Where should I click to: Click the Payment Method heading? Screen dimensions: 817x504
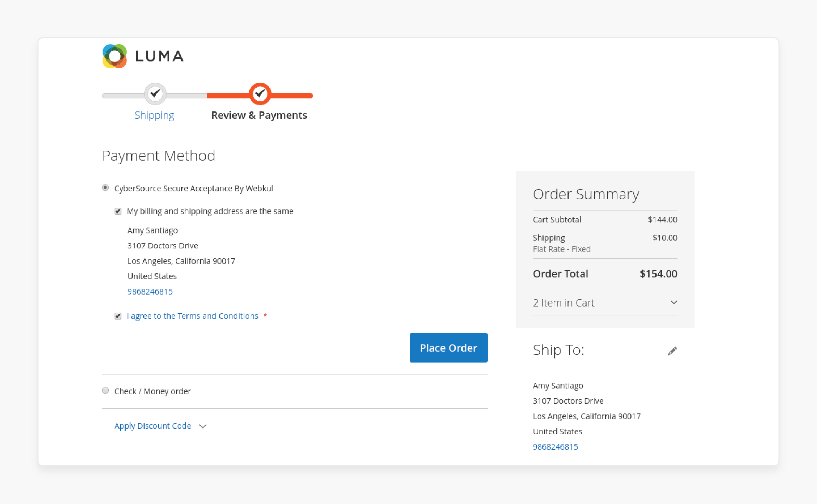[158, 156]
